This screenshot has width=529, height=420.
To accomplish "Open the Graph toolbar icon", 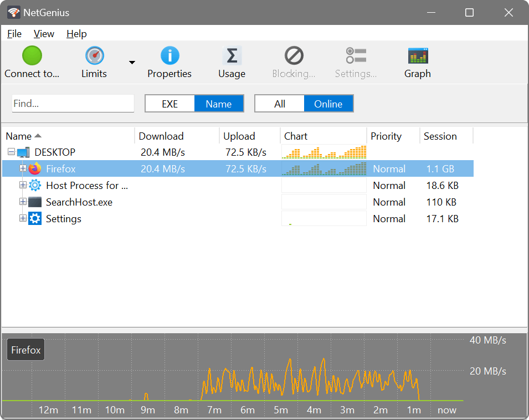I will pyautogui.click(x=417, y=56).
